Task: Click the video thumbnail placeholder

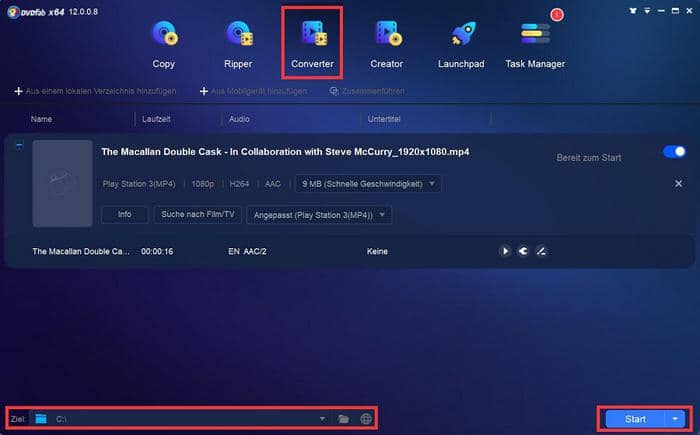Action: click(x=62, y=184)
